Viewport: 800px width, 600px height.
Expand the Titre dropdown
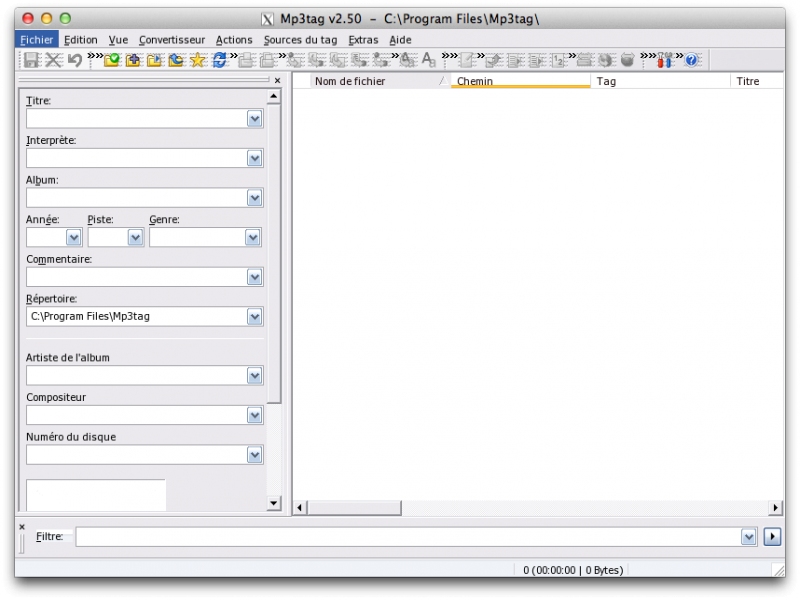coord(255,119)
